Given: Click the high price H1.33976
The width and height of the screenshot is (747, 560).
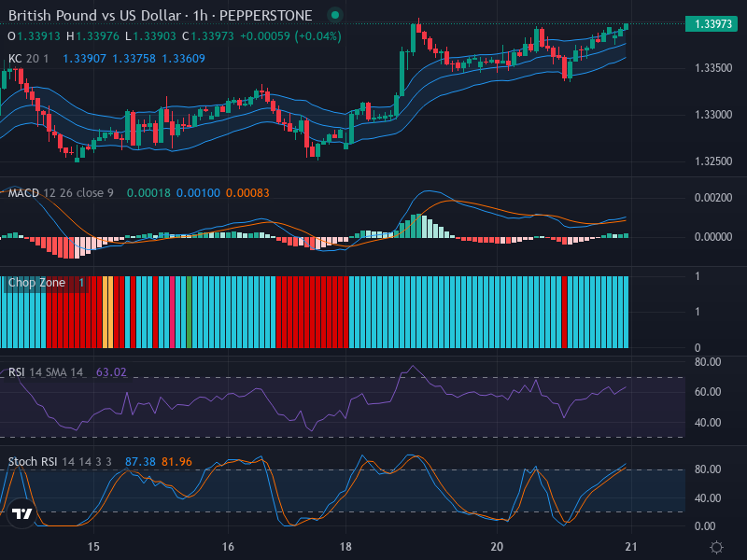Looking at the screenshot, I should pos(92,36).
